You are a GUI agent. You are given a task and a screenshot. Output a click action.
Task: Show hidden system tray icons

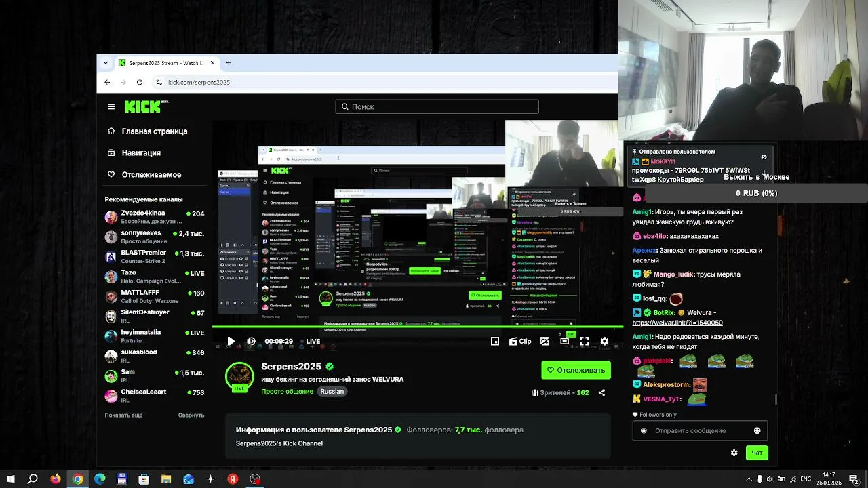(749, 479)
